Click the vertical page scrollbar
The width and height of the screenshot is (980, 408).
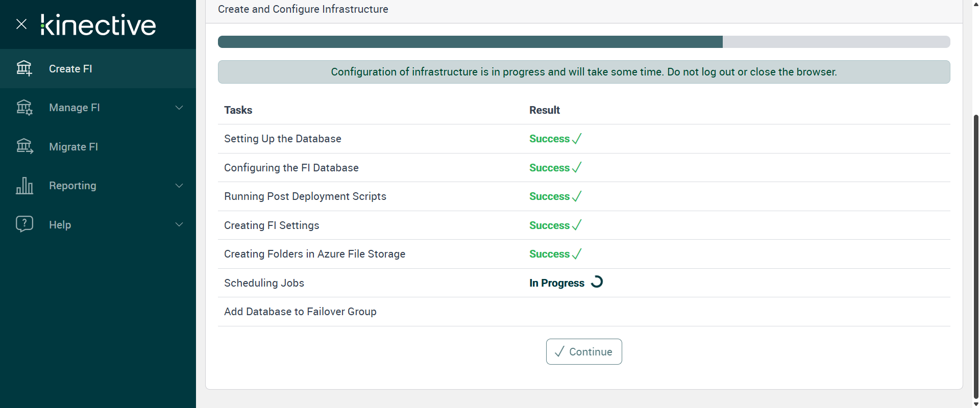pyautogui.click(x=976, y=255)
